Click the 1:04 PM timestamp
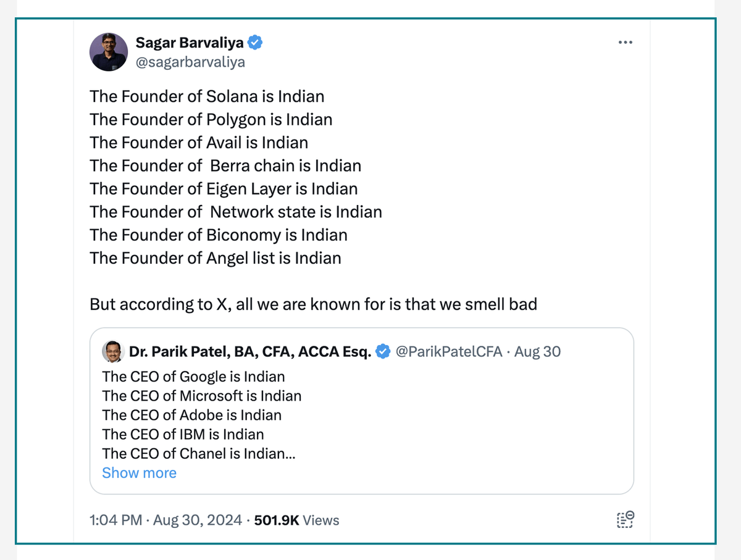Screen dimensions: 741x560 click(x=115, y=520)
